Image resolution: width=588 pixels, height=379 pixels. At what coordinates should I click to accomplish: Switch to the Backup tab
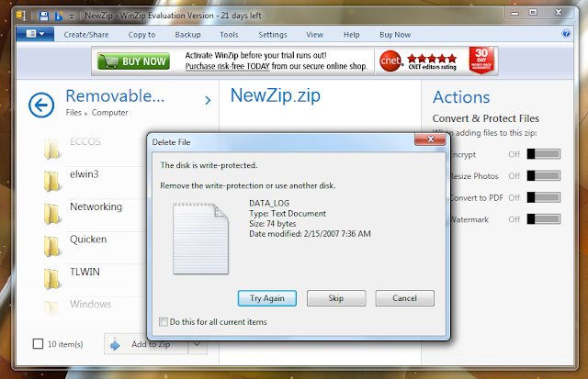pos(187,35)
